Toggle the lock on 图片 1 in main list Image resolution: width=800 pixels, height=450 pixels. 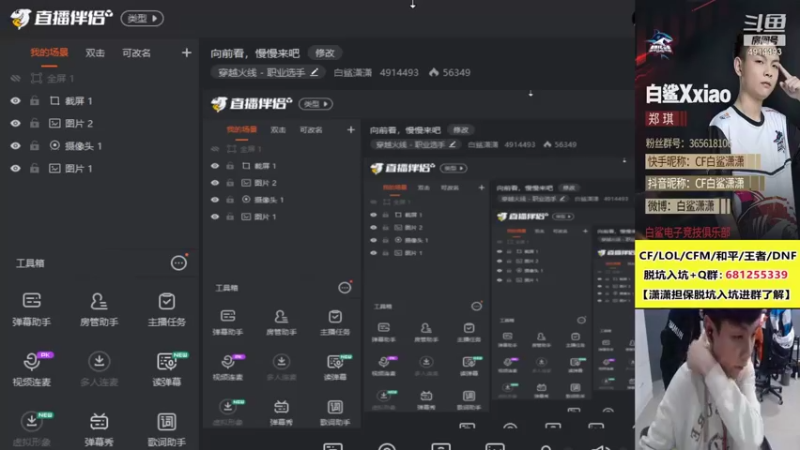[x=34, y=168]
